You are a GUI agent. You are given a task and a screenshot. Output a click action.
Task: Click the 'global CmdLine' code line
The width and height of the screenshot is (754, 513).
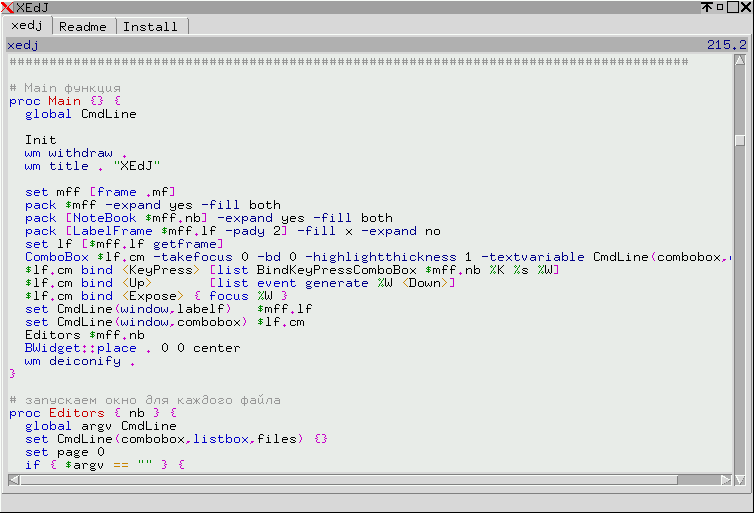pyautogui.click(x=80, y=114)
